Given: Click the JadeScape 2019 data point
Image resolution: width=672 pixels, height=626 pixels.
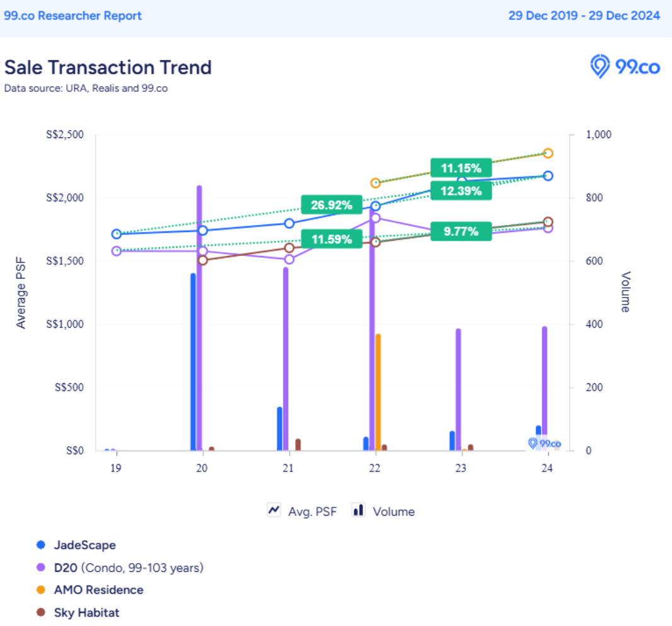Looking at the screenshot, I should coord(116,234).
